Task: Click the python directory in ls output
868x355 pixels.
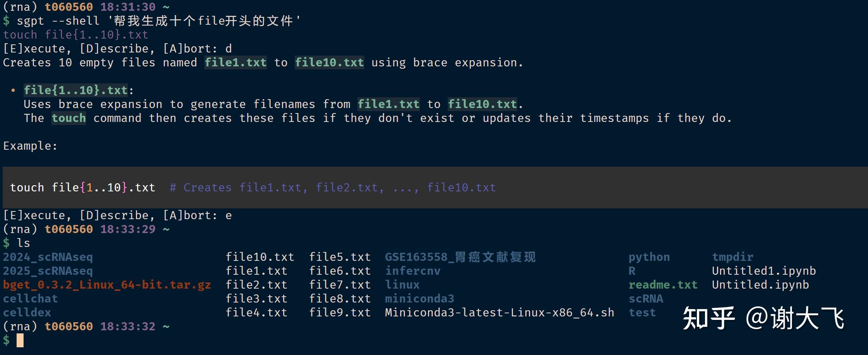Action: click(x=649, y=257)
